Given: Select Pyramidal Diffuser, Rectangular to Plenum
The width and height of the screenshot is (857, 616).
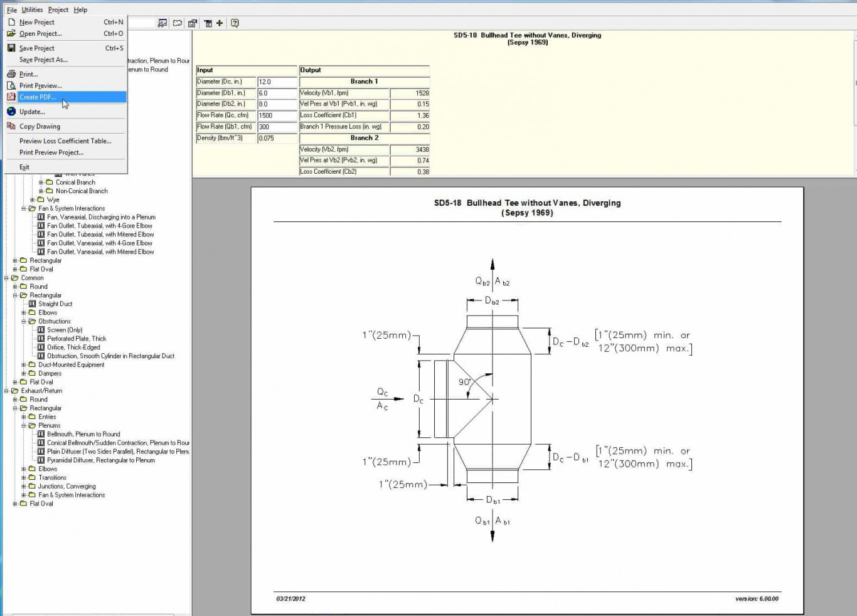Looking at the screenshot, I should [x=100, y=460].
